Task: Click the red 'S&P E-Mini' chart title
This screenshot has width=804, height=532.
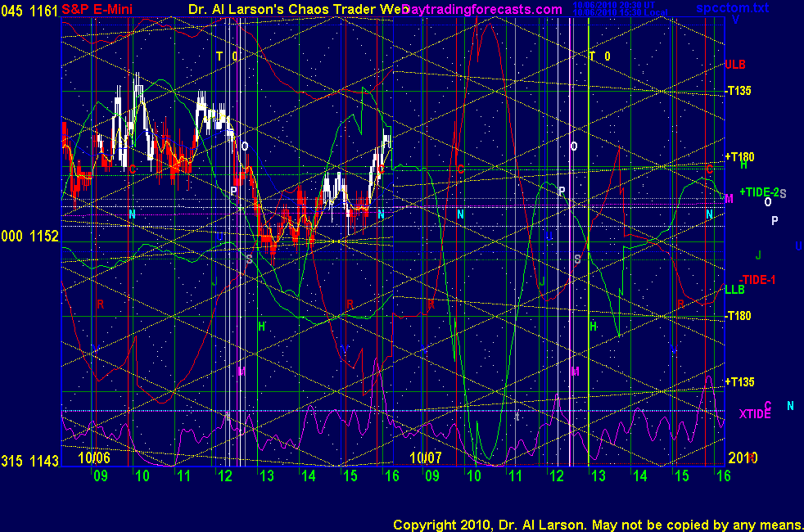Action: (x=97, y=9)
